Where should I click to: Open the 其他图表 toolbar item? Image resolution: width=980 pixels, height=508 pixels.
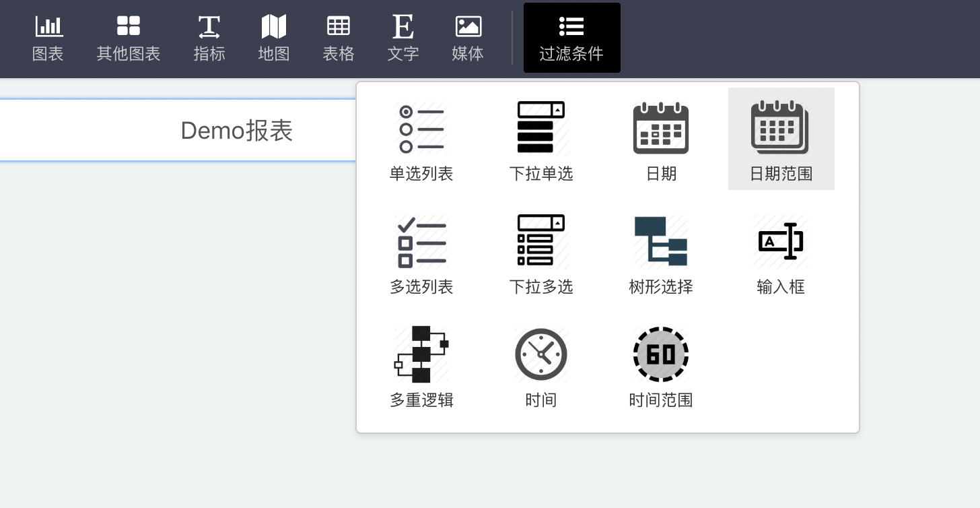pos(129,38)
